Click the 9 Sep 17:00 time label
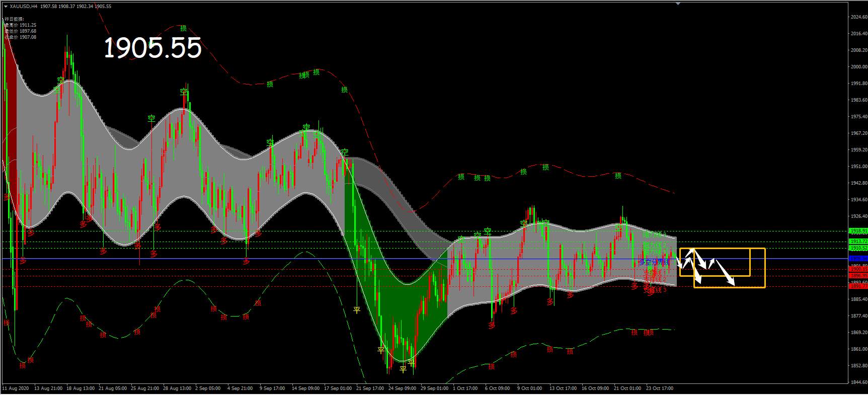Viewport: 868px width, 395px height. (272, 388)
